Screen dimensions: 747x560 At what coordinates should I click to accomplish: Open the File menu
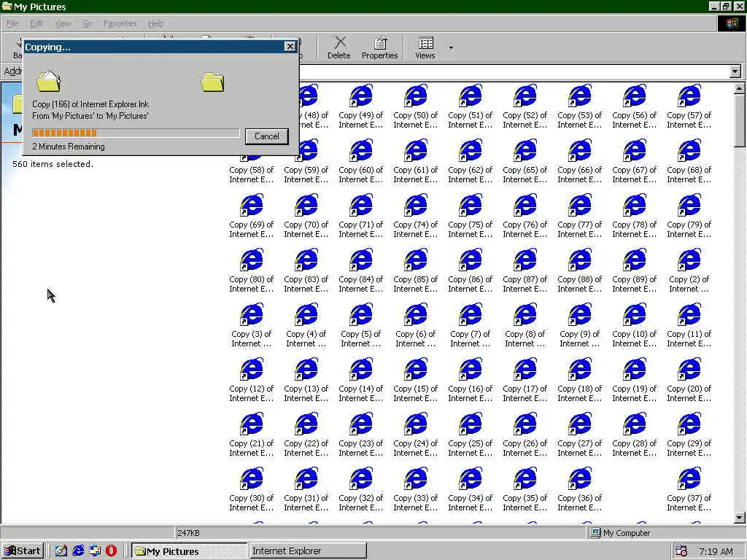pos(12,23)
